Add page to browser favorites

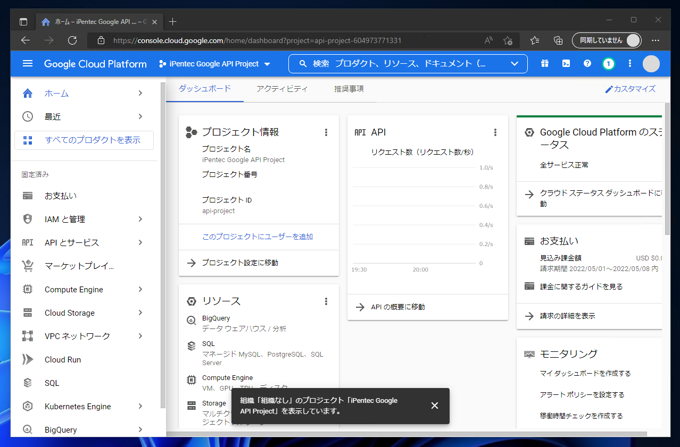tap(508, 40)
